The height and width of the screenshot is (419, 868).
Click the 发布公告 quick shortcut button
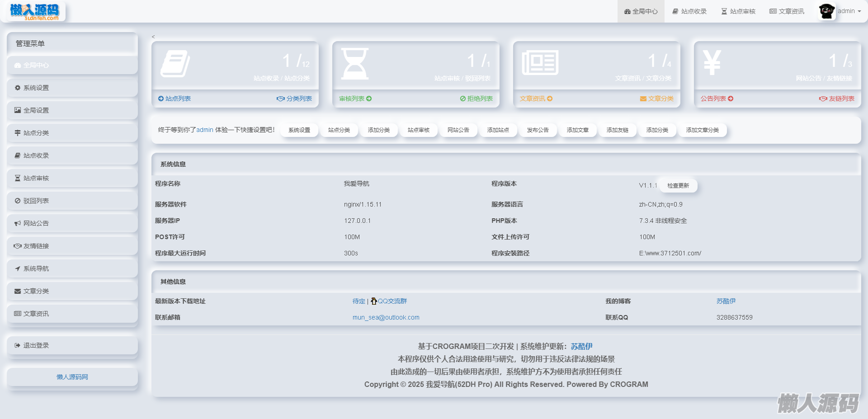[x=538, y=130]
